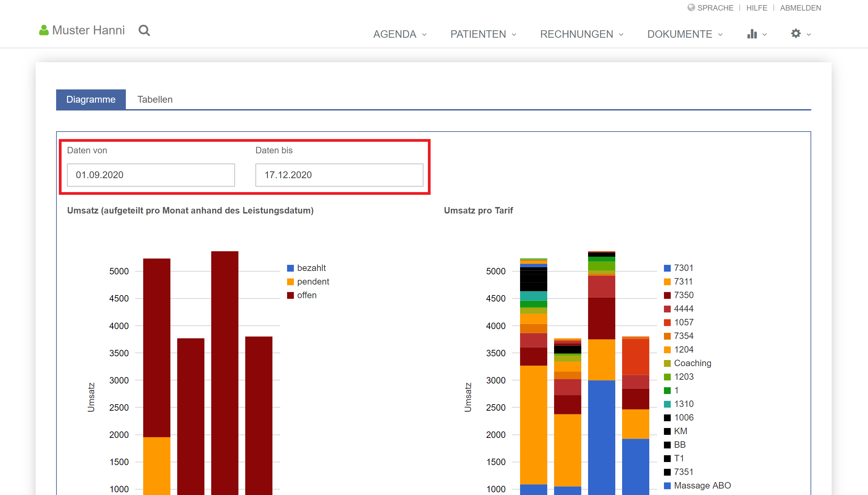Click the 1204 legend label

pos(684,349)
